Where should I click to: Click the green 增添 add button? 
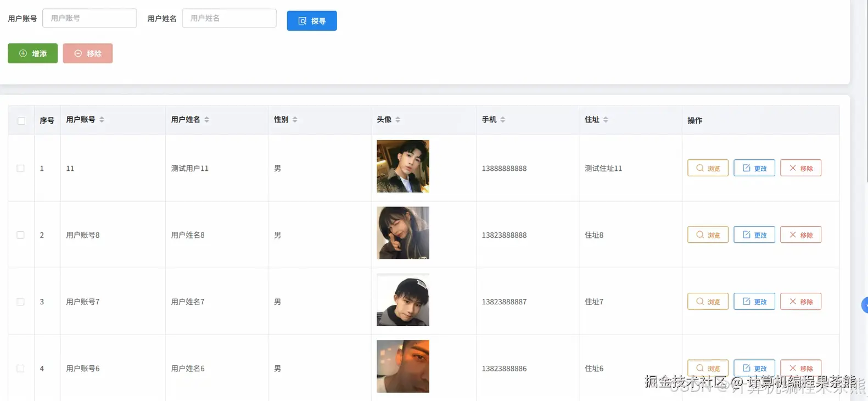click(x=32, y=53)
